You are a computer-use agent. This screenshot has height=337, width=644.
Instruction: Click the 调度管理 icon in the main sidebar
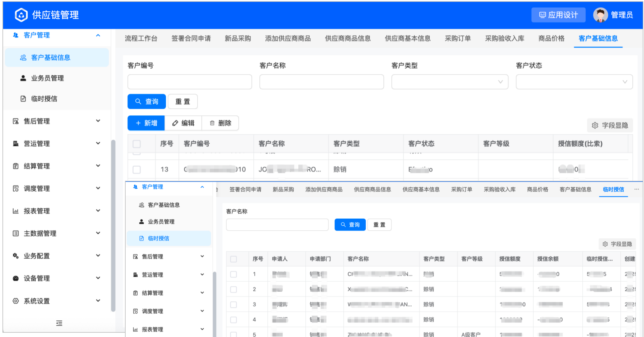click(15, 188)
